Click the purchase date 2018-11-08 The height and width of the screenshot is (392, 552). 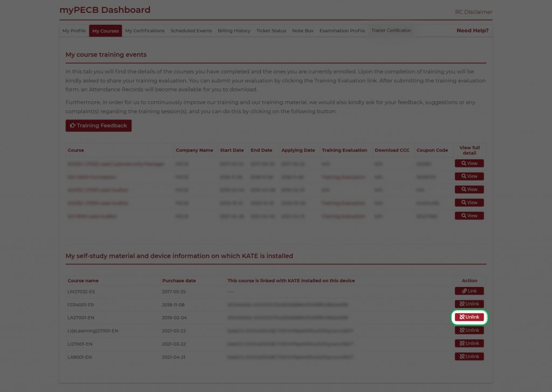(173, 305)
